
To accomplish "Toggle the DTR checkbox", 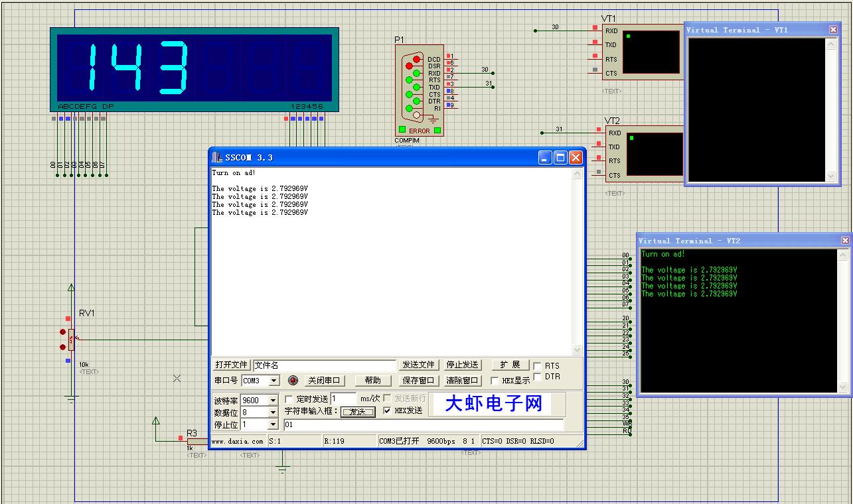I will (538, 377).
